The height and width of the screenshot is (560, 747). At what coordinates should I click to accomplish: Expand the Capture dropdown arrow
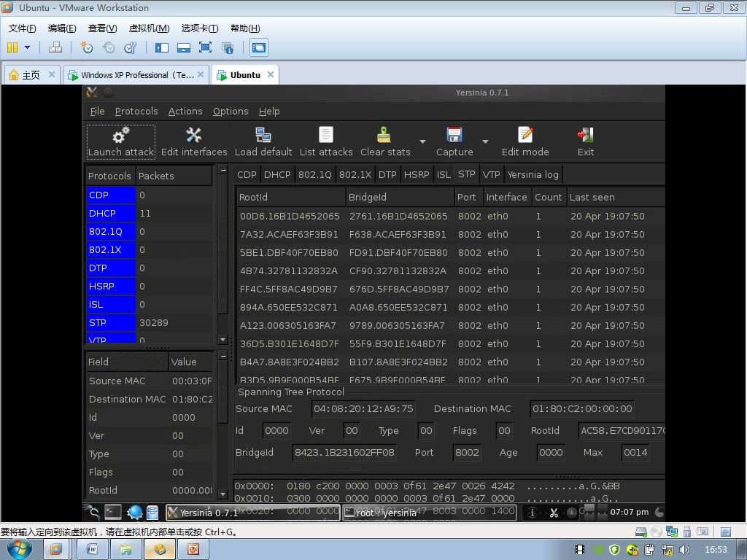pos(485,141)
